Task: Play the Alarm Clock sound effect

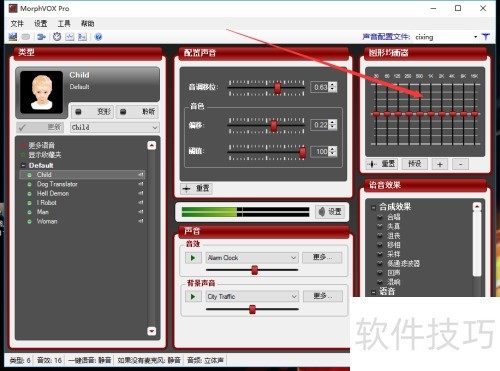Action: tap(193, 258)
